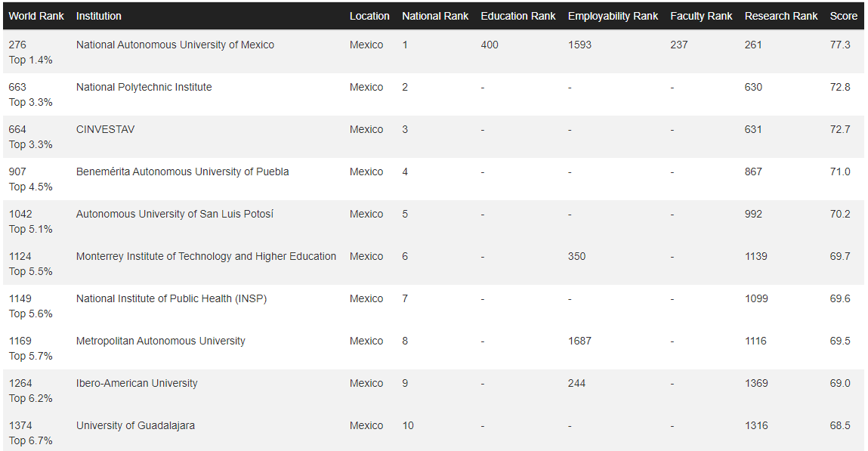Sort by Education Rank header
This screenshot has height=451, width=868.
[x=518, y=16]
